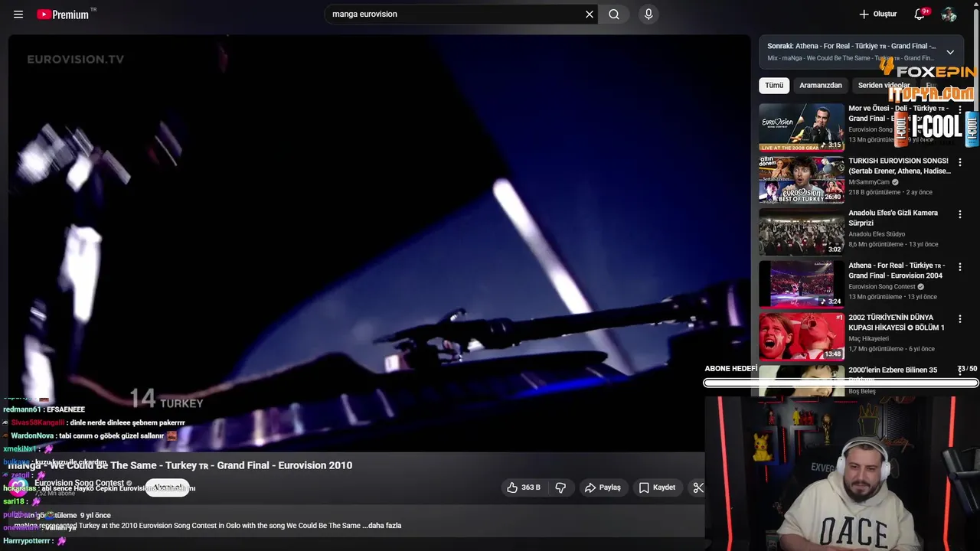The height and width of the screenshot is (551, 980).
Task: Click title '2002 TÜRKİYE'NİN DÜNYA KUPASI HİKAYESİ'
Action: click(897, 322)
